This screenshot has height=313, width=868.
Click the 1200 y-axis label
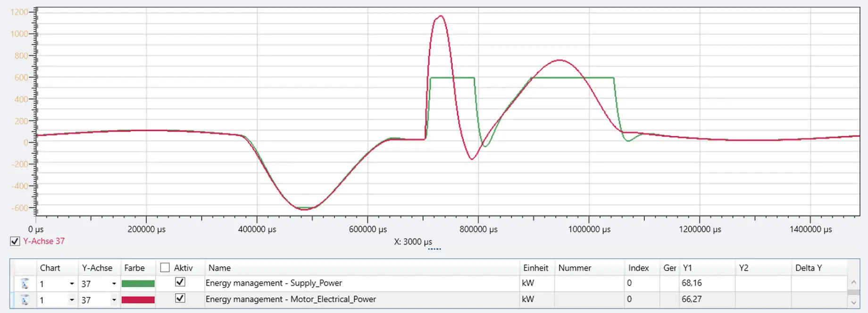click(19, 12)
